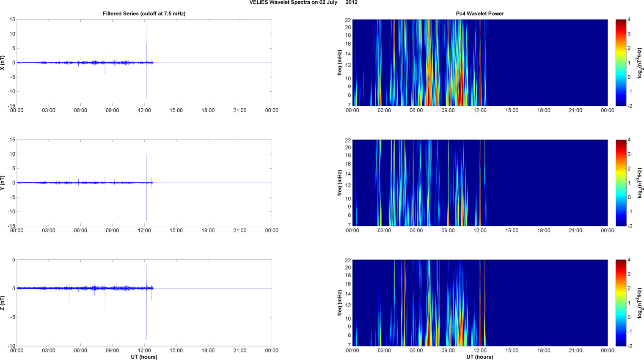Click the Z (nT) axis label
644x360 pixels.
click(x=3, y=303)
